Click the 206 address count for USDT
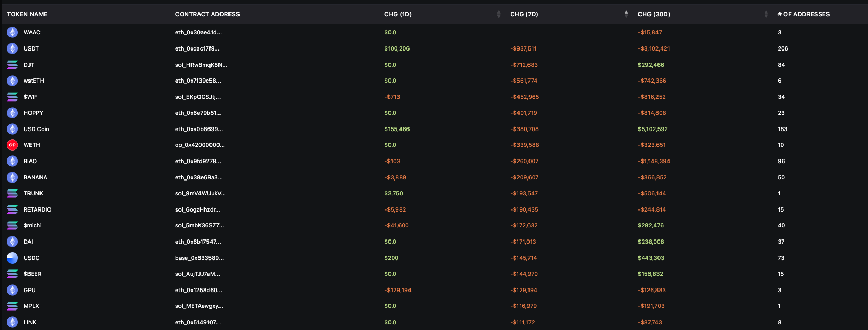Viewport: 868px width, 330px height. [x=783, y=48]
